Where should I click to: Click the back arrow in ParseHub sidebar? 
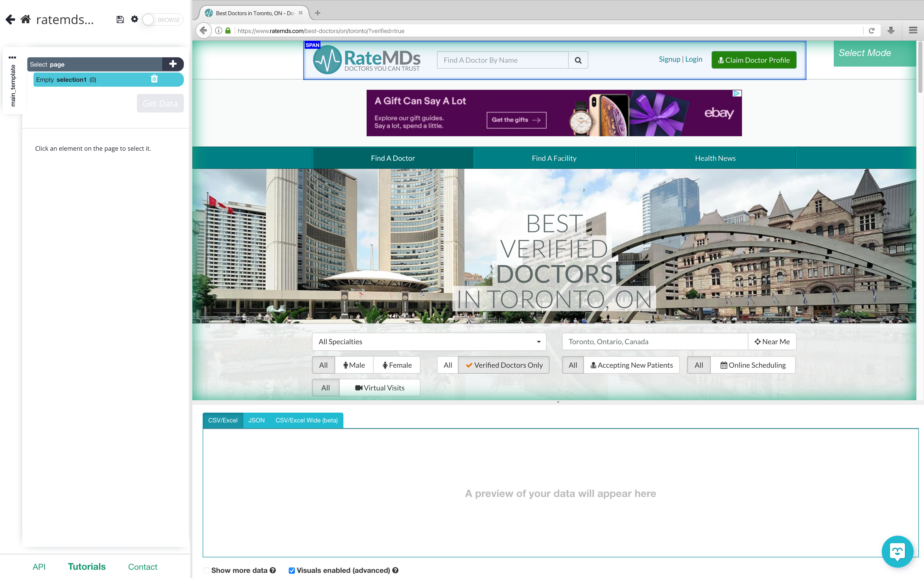point(10,20)
